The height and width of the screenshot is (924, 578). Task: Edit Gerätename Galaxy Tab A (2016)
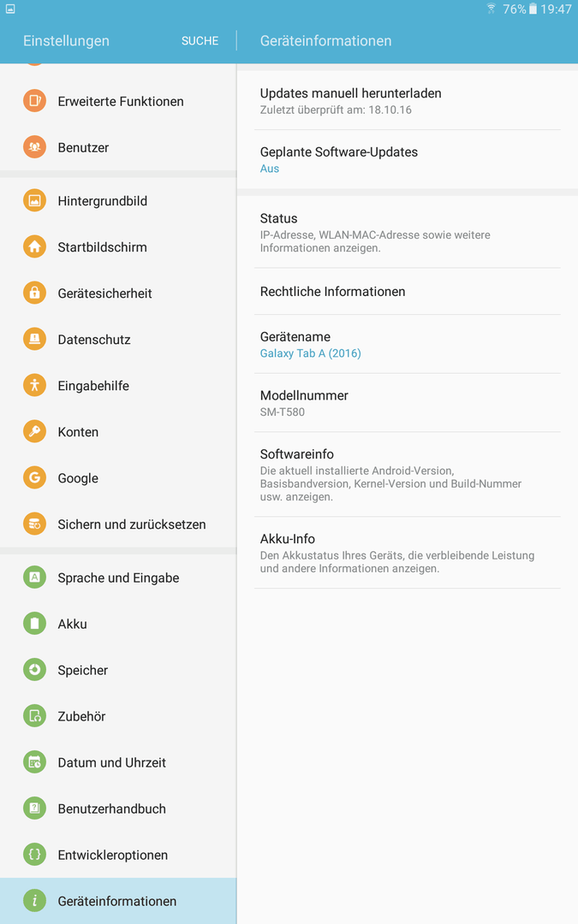pyautogui.click(x=407, y=344)
